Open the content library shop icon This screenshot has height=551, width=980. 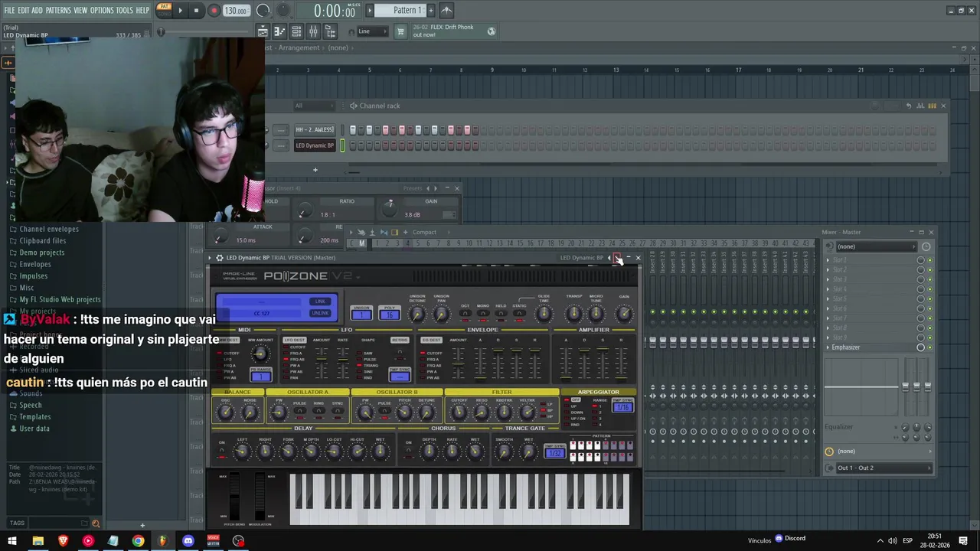click(400, 31)
